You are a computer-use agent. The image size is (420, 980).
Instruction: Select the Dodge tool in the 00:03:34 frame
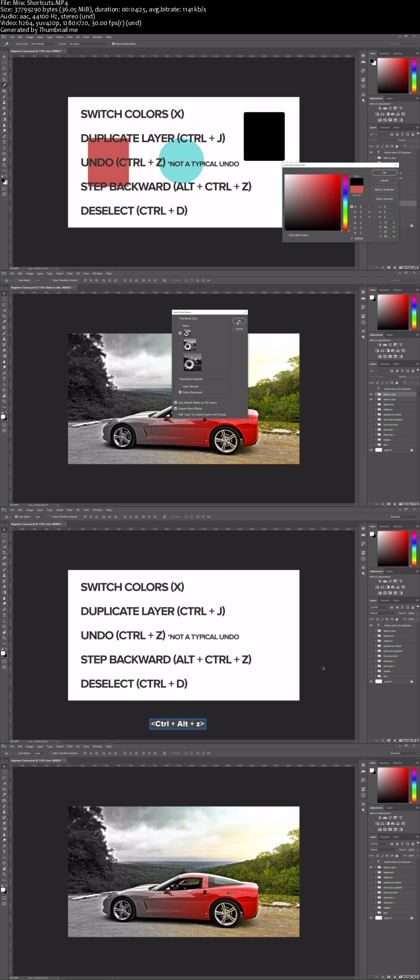pyautogui.click(x=4, y=840)
